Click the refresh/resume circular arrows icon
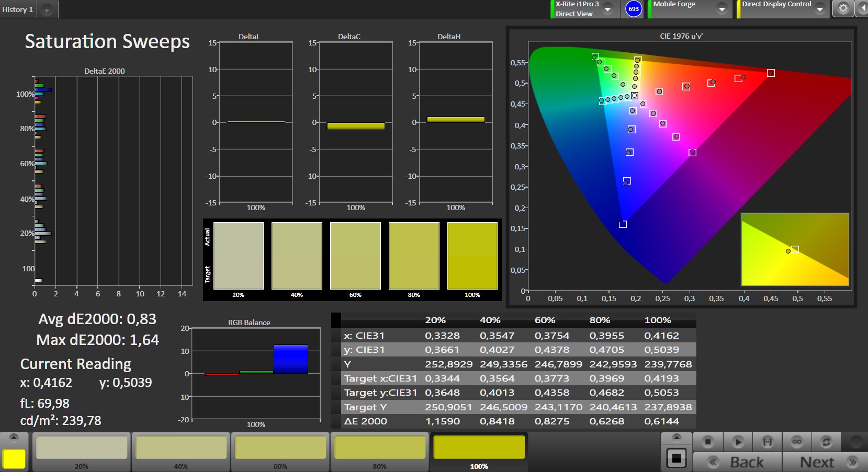The height and width of the screenshot is (472, 868). coord(826,442)
